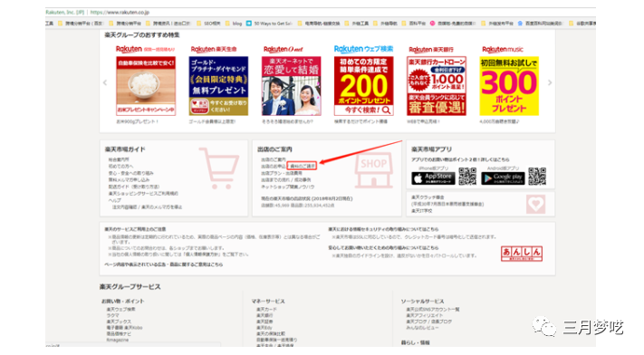This screenshot has width=644, height=355.
Task: Click the App Store download badge
Action: pyautogui.click(x=433, y=178)
